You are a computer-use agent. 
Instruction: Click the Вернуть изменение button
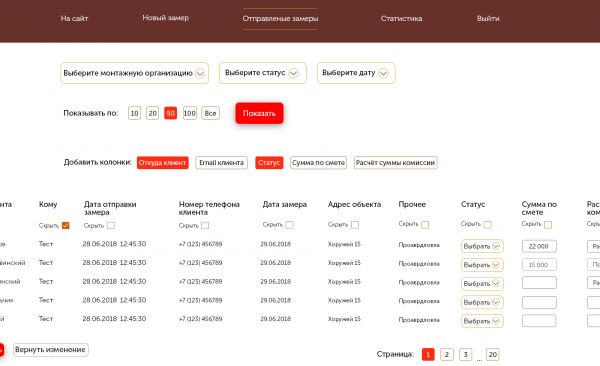51,350
